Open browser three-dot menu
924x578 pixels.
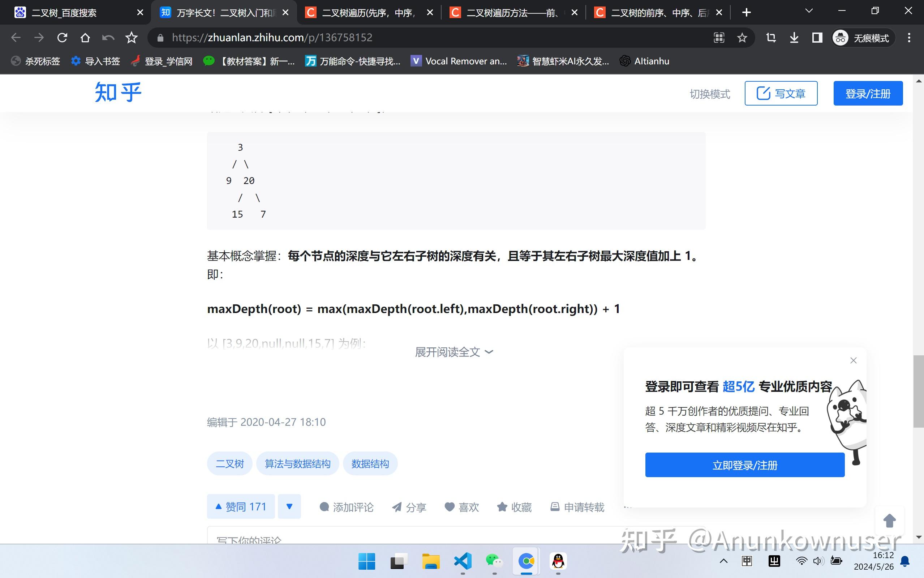coord(909,38)
